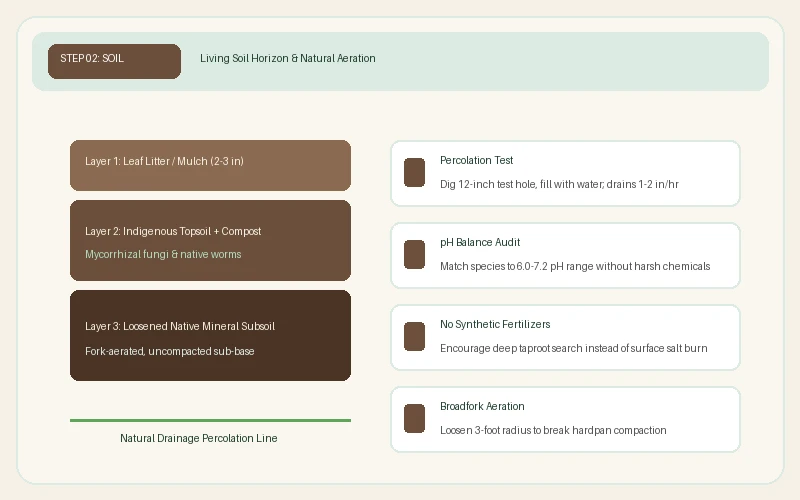This screenshot has width=800, height=500.
Task: Select Layer 3 Loosened Native Mineral Subsoil block
Action: click(x=210, y=335)
